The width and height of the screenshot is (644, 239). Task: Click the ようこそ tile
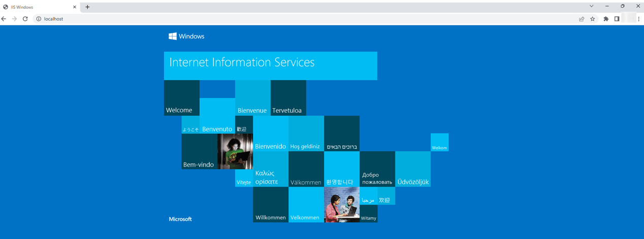[190, 125]
